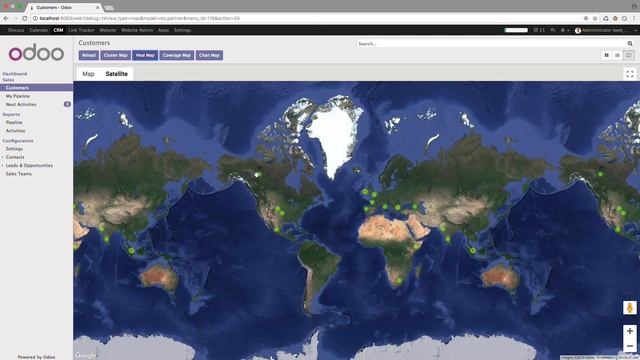640x360 pixels.
Task: Select Customers in sidebar
Action: [x=36, y=88]
